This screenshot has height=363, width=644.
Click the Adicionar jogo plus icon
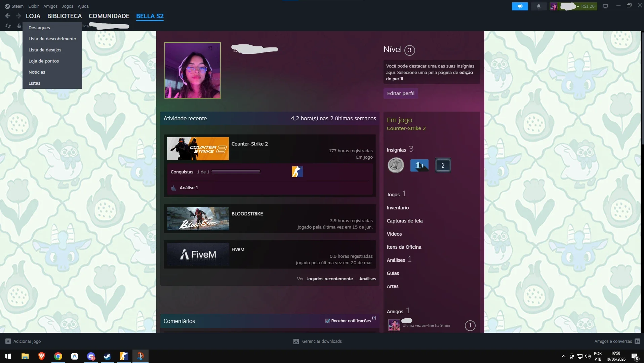point(8,341)
